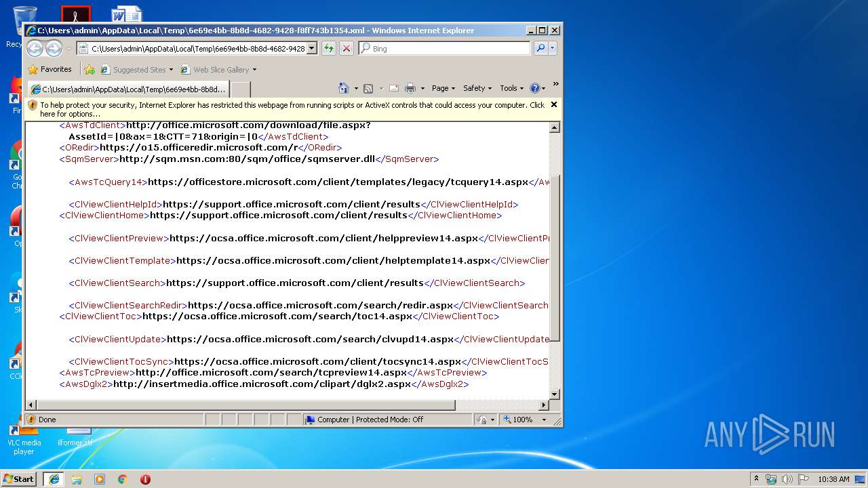
Task: Click inside the Bing search box
Action: (x=444, y=49)
